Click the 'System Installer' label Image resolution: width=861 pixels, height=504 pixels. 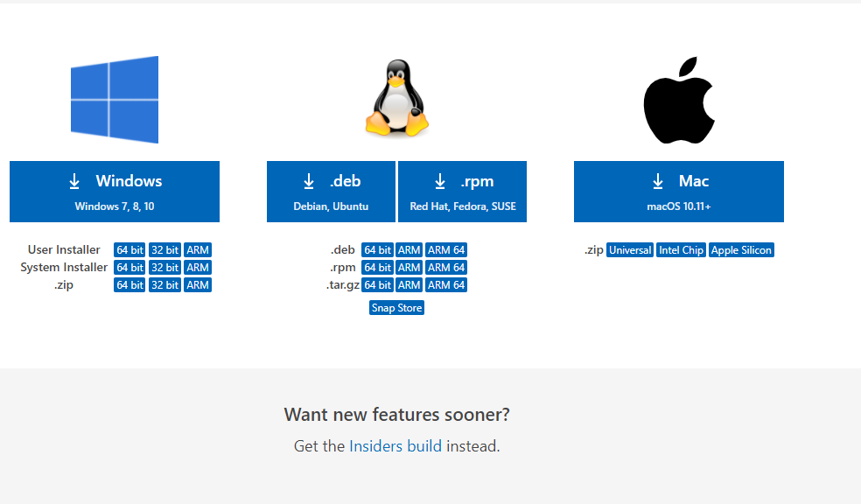[x=64, y=268]
